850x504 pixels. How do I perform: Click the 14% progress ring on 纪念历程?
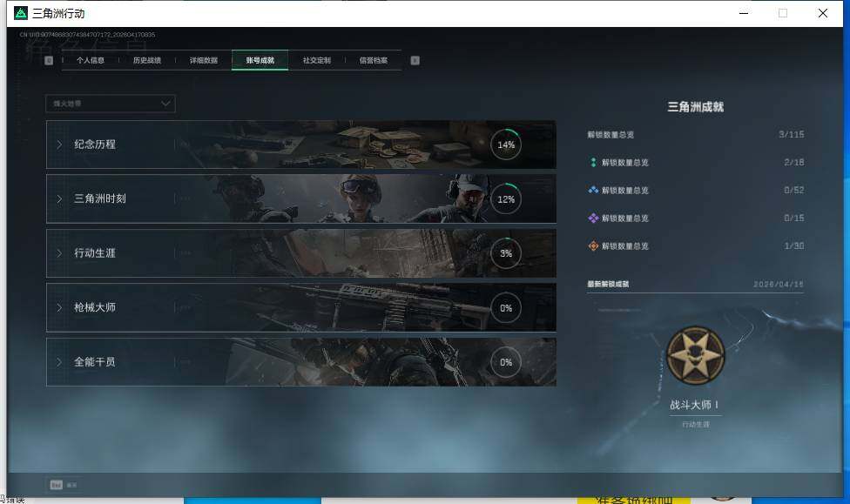(506, 144)
